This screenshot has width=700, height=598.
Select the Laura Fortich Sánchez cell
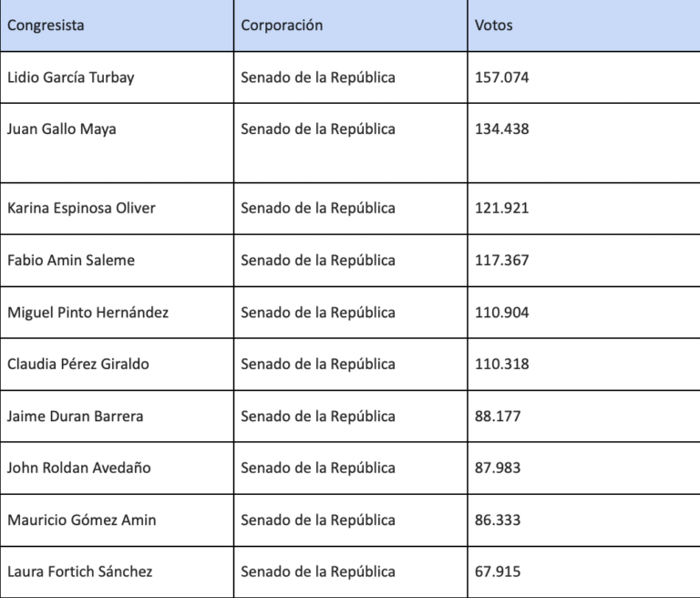point(79,572)
